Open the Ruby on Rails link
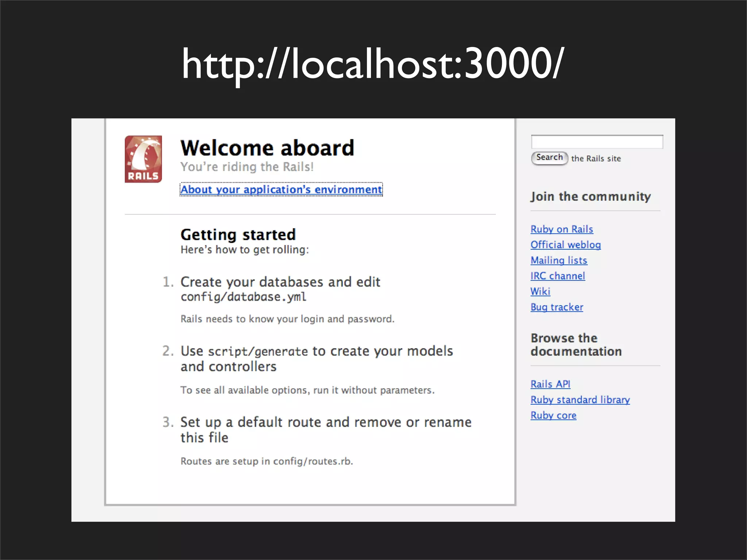 pos(562,229)
